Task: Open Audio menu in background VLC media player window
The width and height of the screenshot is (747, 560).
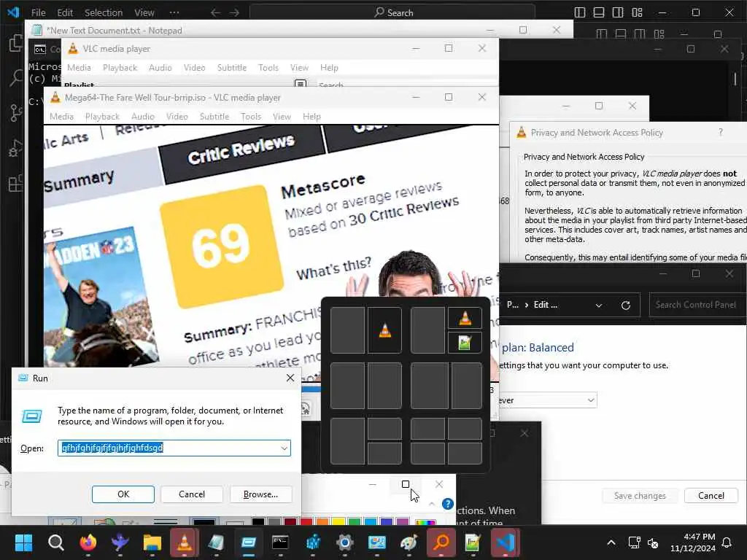Action: [160, 68]
